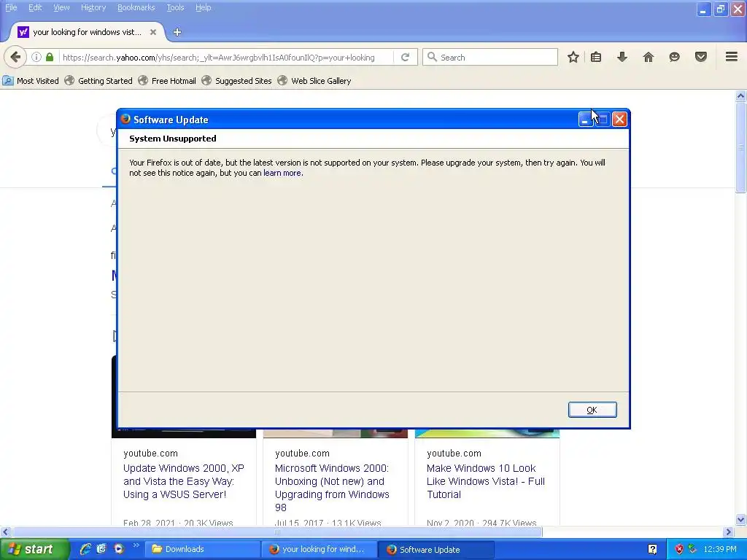Click the horizontal scrollbar right arrow
Image resolution: width=747 pixels, height=560 pixels.
[x=728, y=532]
